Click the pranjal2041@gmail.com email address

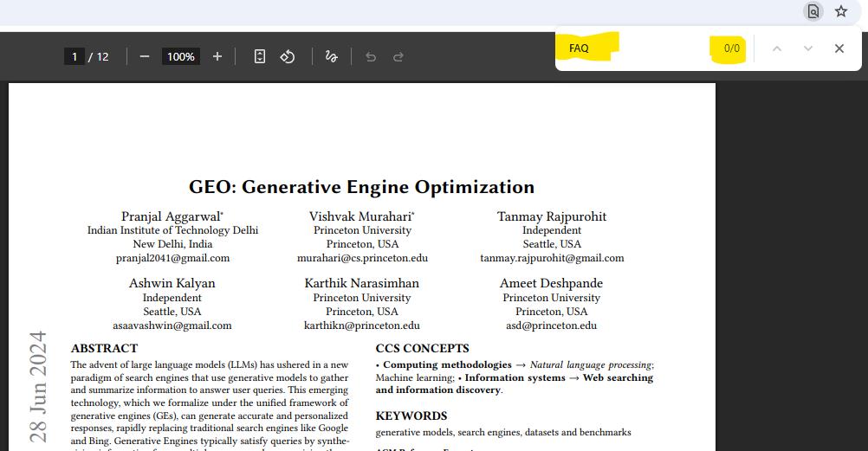coord(172,258)
